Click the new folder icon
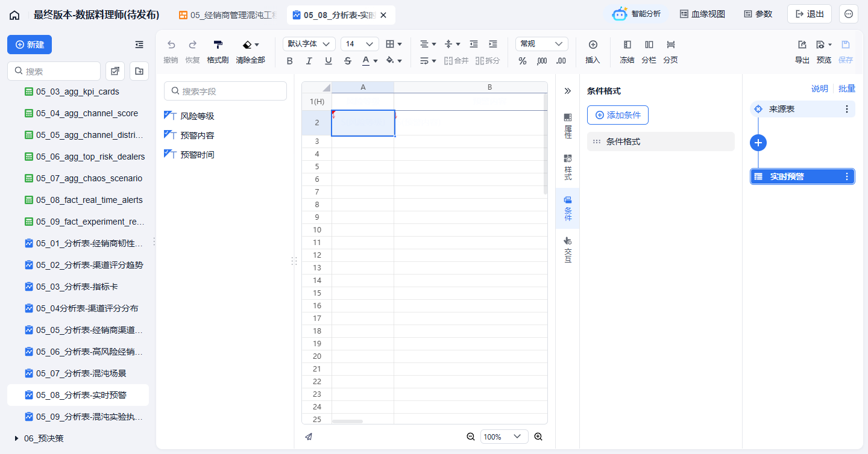 pyautogui.click(x=139, y=71)
